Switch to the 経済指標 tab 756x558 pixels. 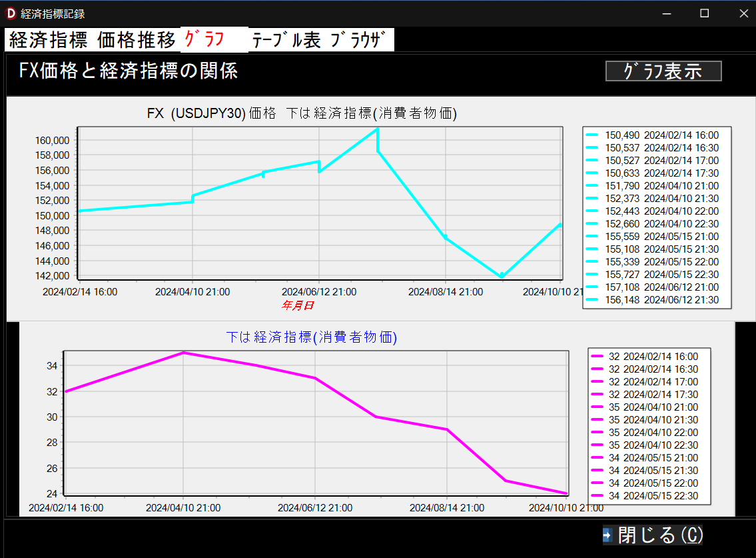[48, 40]
